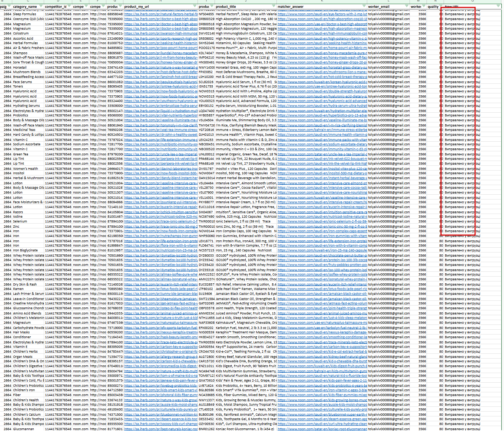This screenshot has width=504, height=432.
Task: Select product code cell LSH10200
Action: (206, 77)
